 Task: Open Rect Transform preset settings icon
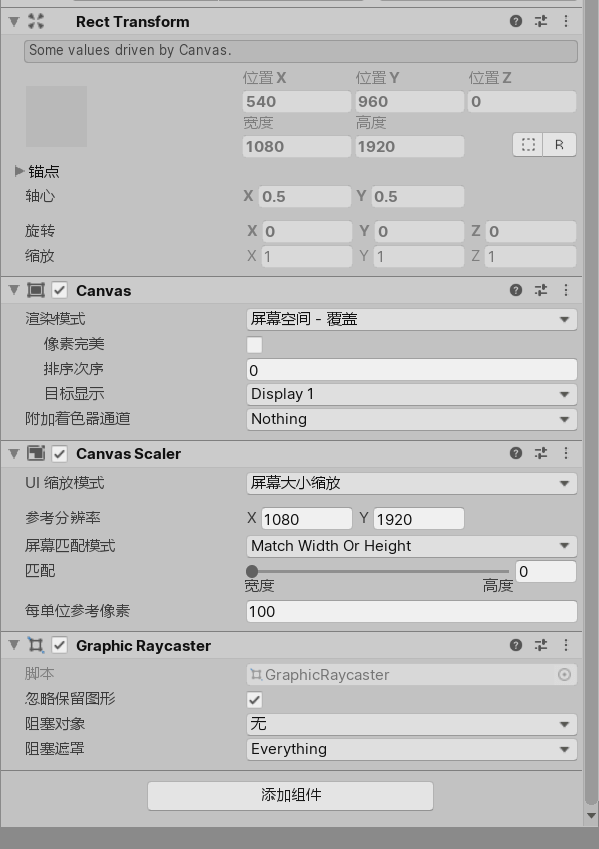click(x=541, y=21)
